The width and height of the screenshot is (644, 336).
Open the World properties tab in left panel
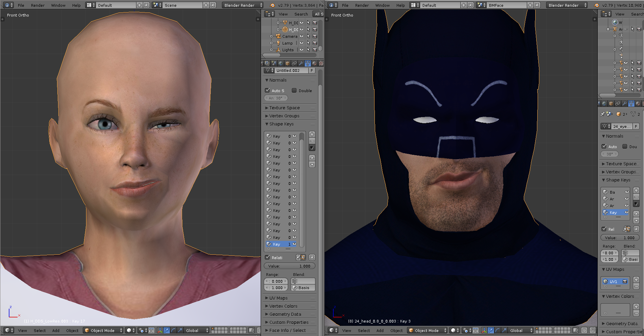tap(281, 63)
